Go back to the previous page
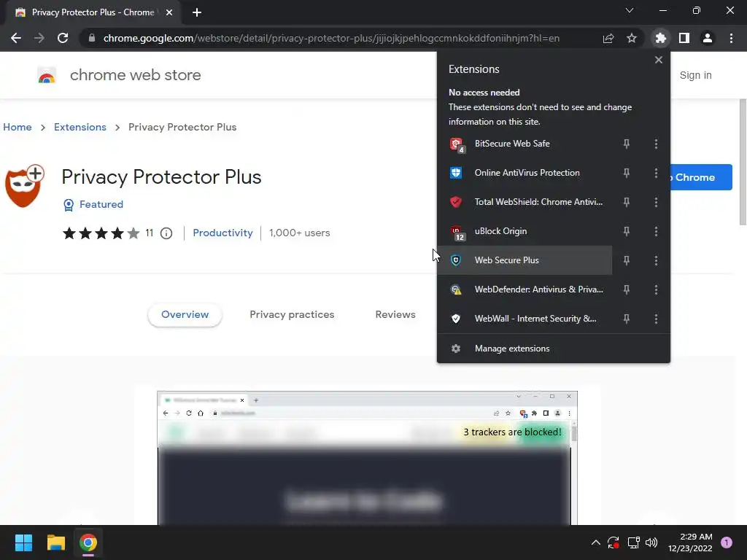The height and width of the screenshot is (560, 747). point(16,38)
